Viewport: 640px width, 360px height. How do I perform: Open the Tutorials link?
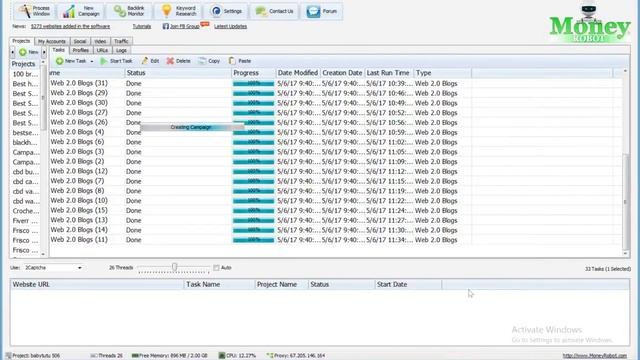(x=142, y=26)
